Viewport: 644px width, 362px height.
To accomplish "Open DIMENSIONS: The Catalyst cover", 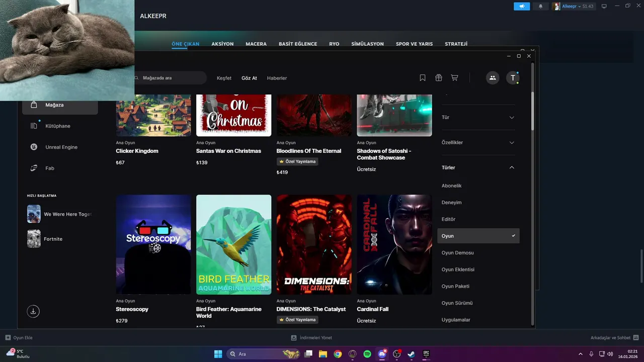I will 314,245.
